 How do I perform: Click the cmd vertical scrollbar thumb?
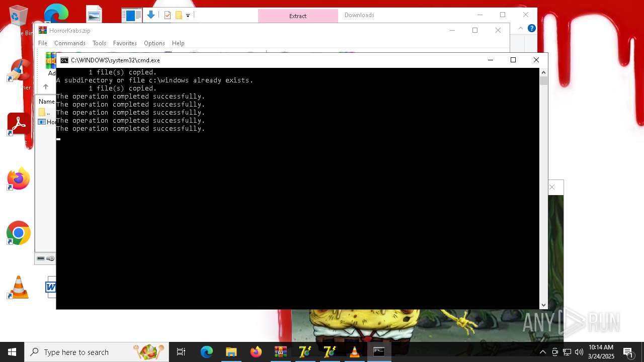tap(543, 81)
